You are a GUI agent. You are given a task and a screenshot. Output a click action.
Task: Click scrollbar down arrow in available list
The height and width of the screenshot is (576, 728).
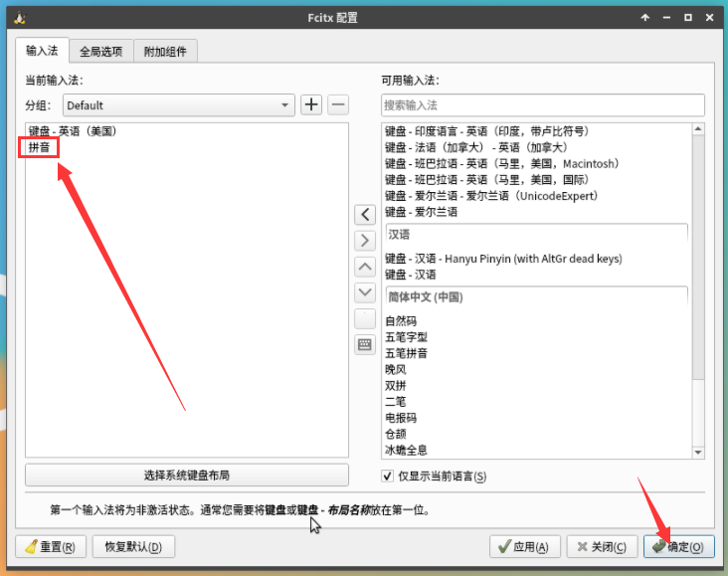pos(698,453)
